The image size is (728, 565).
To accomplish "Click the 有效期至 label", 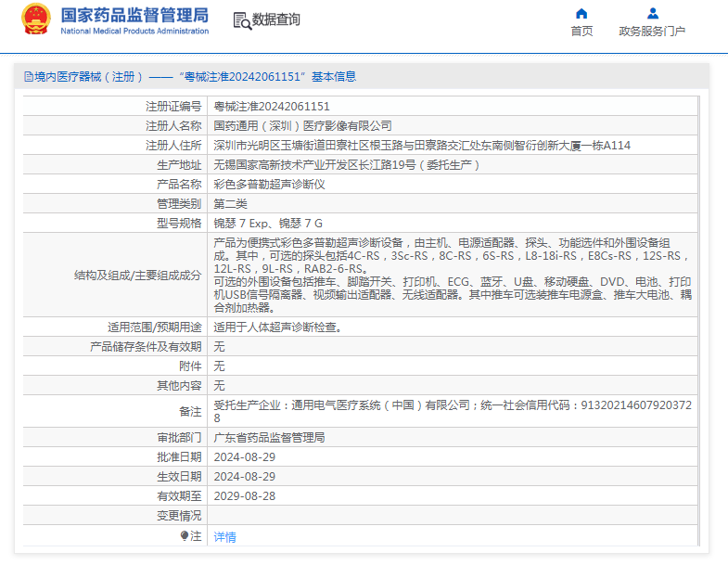I will (179, 496).
